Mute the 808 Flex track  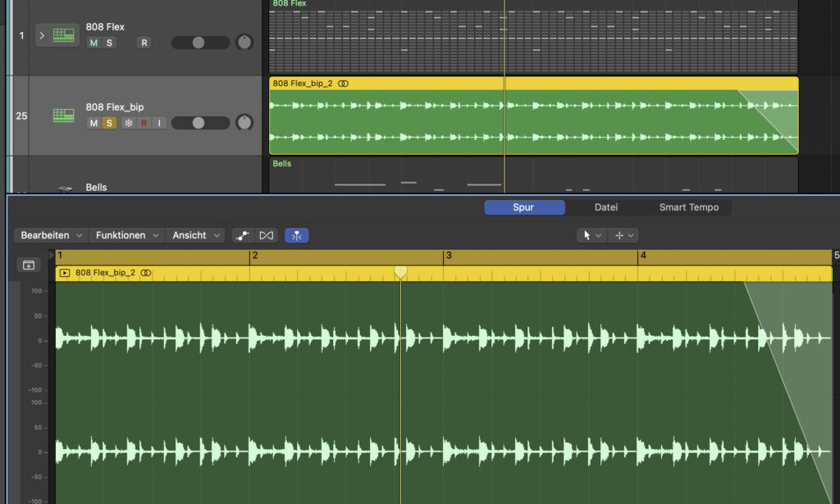[x=94, y=43]
